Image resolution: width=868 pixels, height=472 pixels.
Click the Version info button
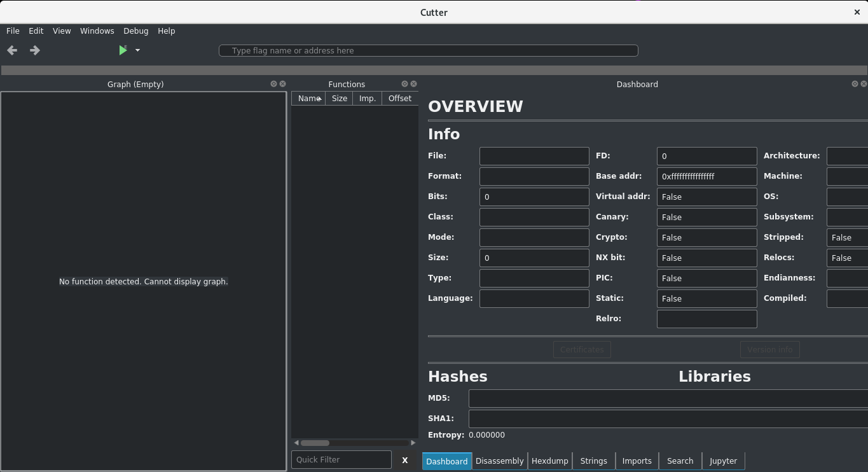[770, 349]
